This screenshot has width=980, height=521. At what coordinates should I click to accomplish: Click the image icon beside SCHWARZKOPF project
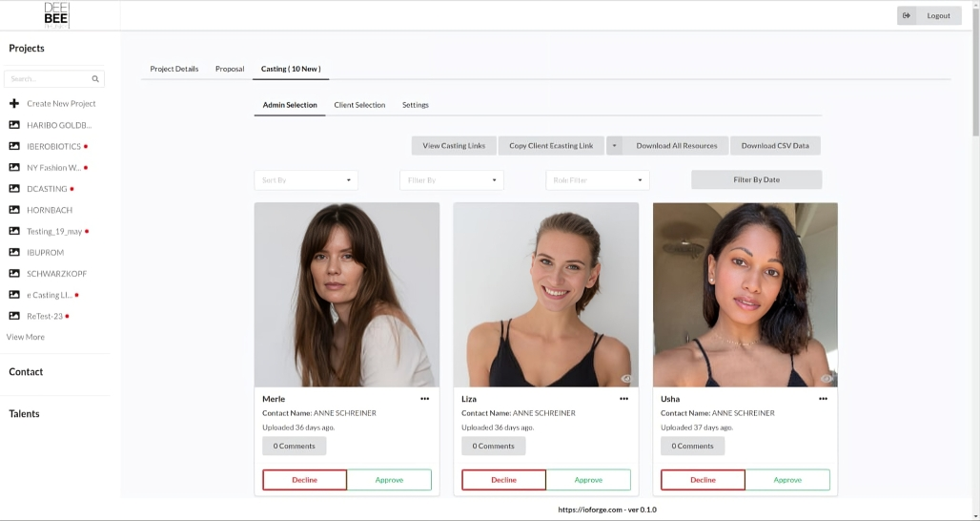pos(14,274)
